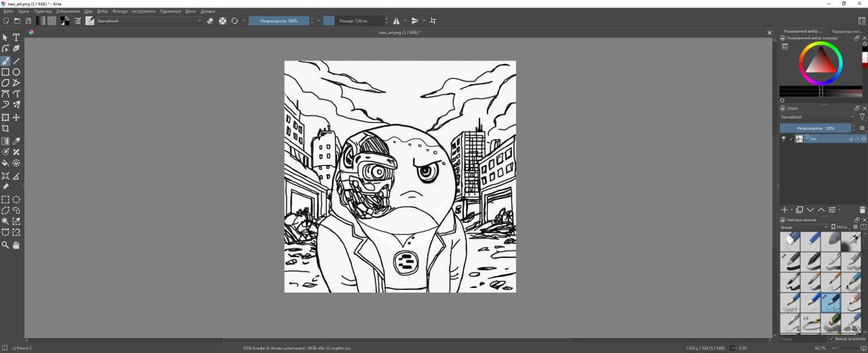The height and width of the screenshot is (353, 868).
Task: Toggle horizontal mirror tool
Action: click(x=396, y=21)
